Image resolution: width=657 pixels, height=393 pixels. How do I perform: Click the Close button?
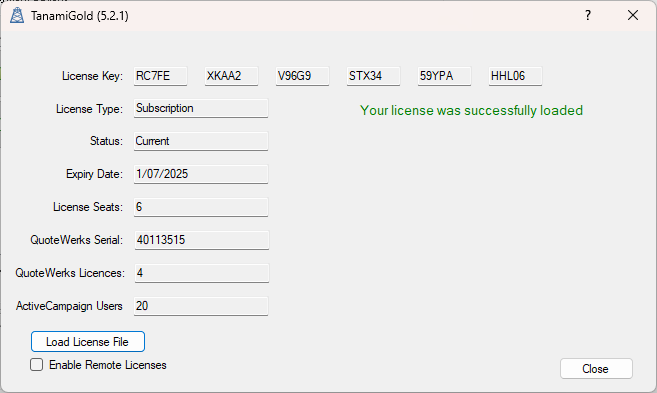tap(596, 369)
